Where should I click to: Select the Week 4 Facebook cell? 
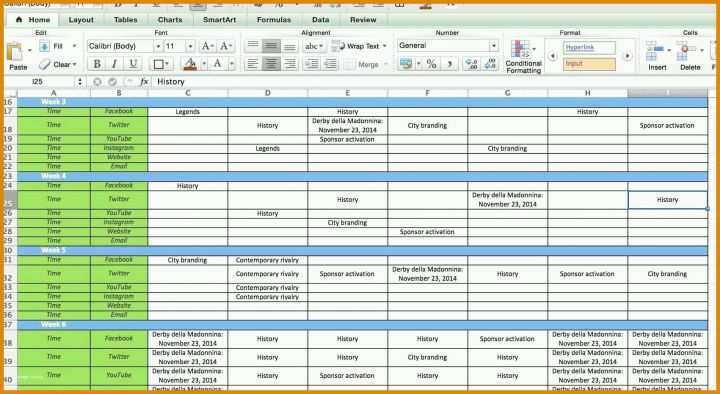point(119,186)
